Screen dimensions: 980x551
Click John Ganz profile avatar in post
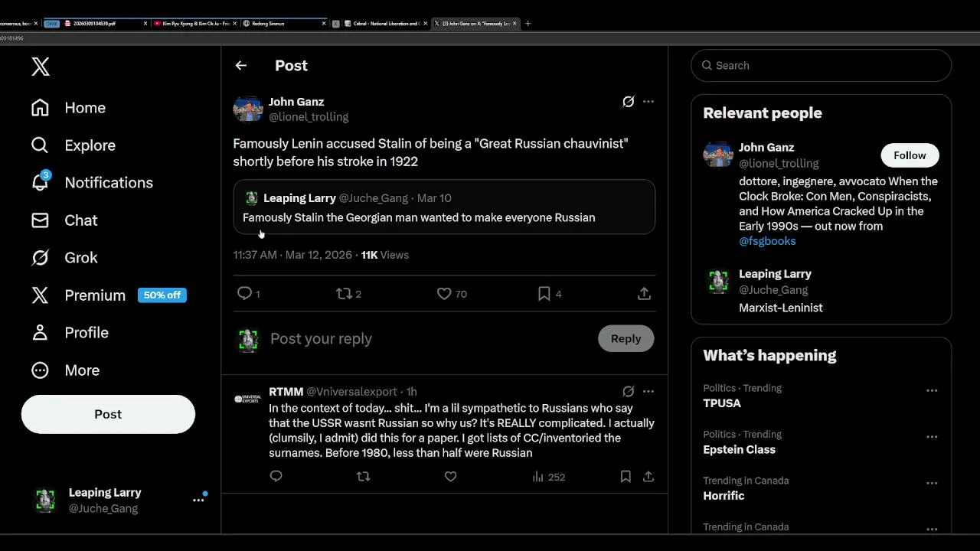248,109
